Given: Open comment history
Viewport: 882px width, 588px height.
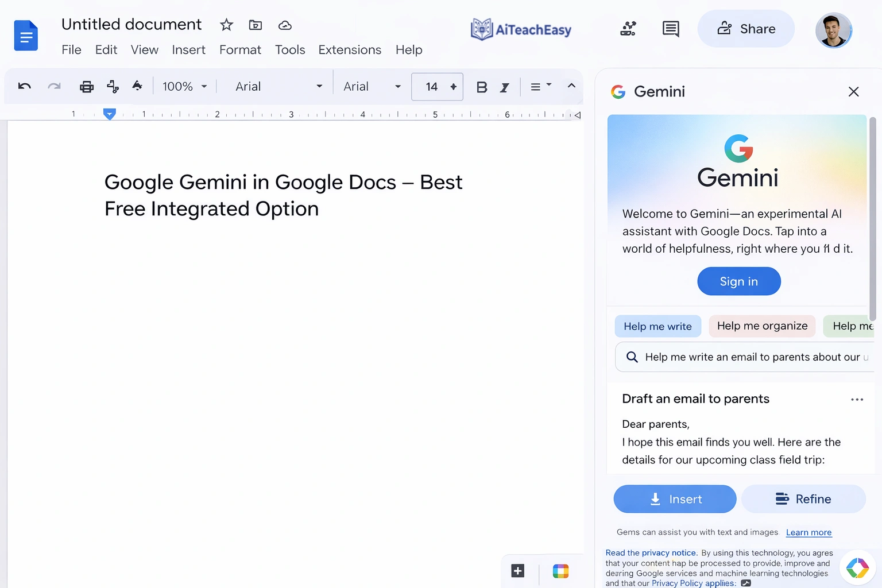Looking at the screenshot, I should (x=670, y=28).
